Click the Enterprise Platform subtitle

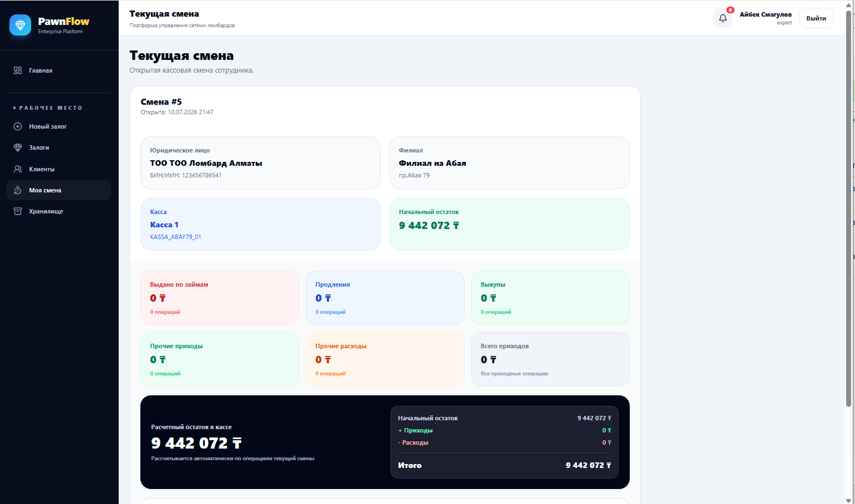[60, 32]
